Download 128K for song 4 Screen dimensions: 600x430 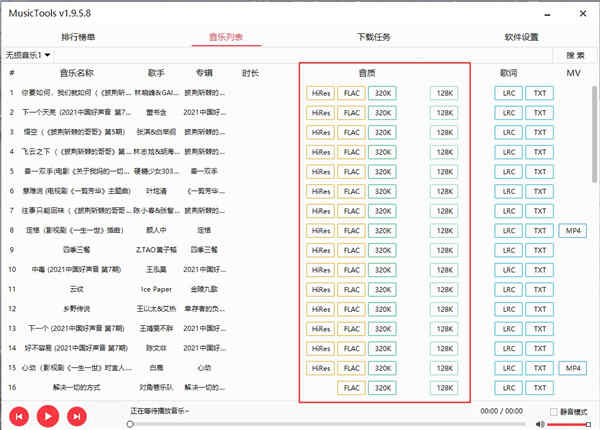444,152
